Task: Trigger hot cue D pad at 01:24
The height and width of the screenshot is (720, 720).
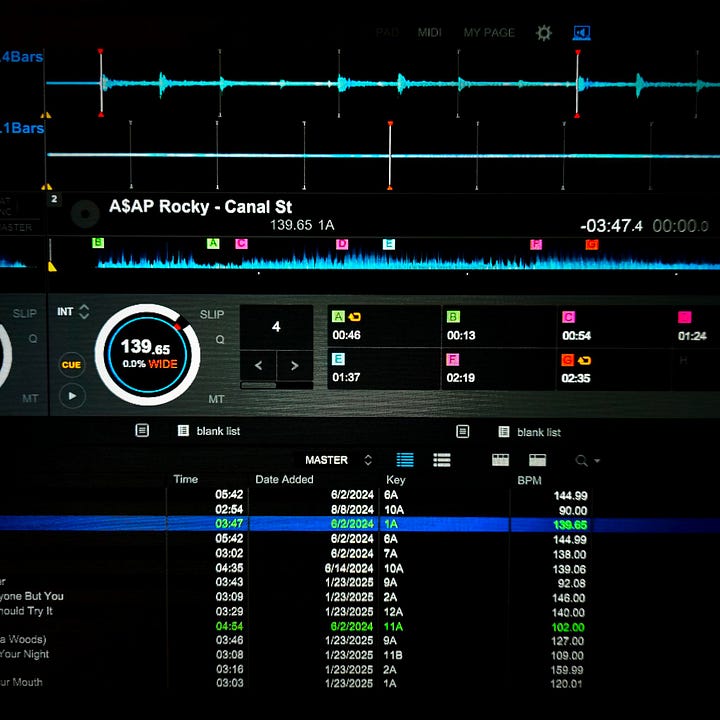Action: click(x=696, y=326)
